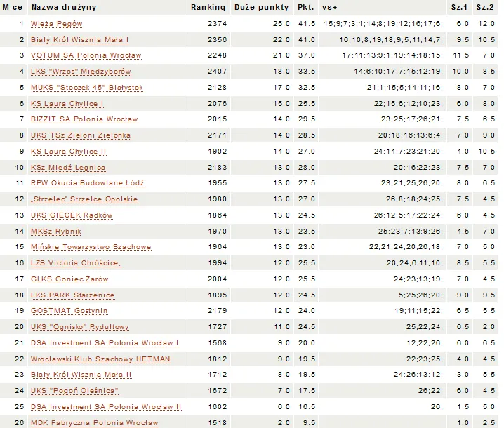The width and height of the screenshot is (504, 428).
Task: Open VOTUM SA Polonia Wrocław team page
Action: (x=86, y=55)
